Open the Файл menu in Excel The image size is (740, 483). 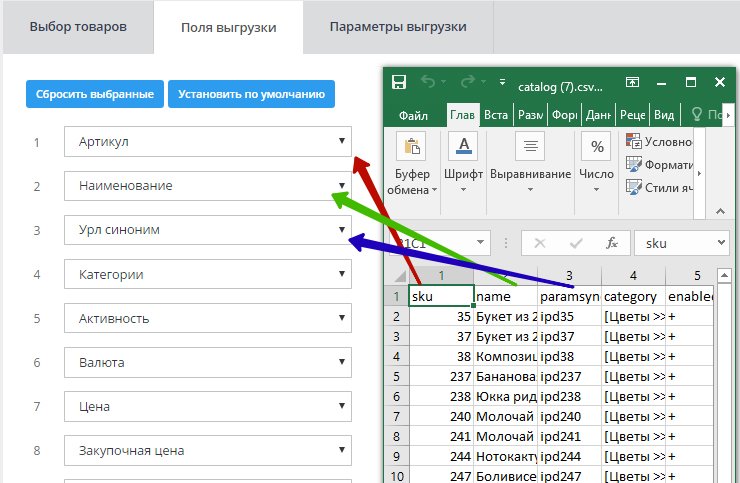(x=413, y=115)
